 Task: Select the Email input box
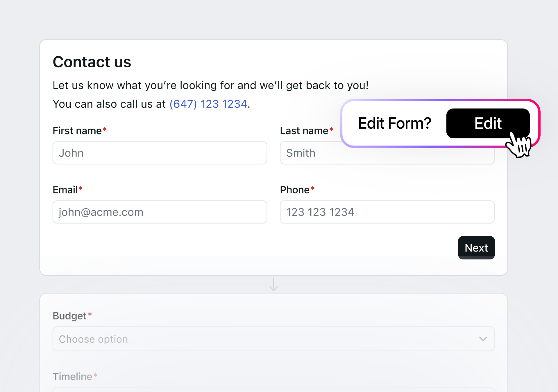[160, 212]
